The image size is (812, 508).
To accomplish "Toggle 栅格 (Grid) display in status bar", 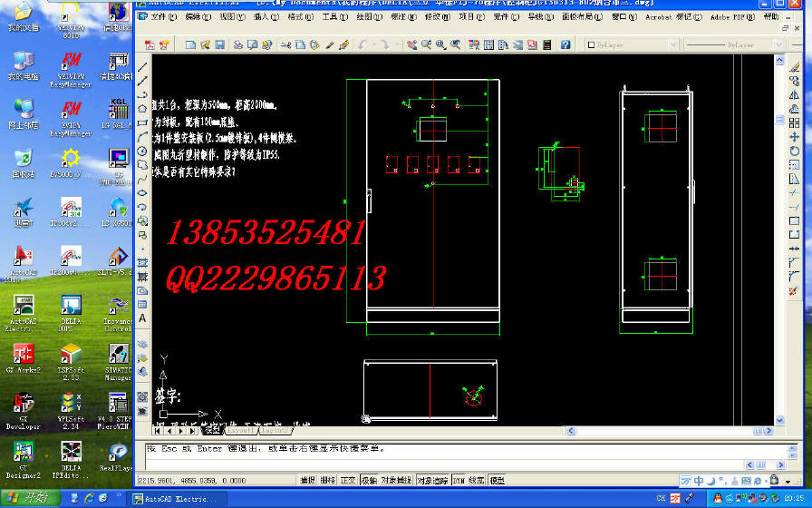I will point(326,480).
